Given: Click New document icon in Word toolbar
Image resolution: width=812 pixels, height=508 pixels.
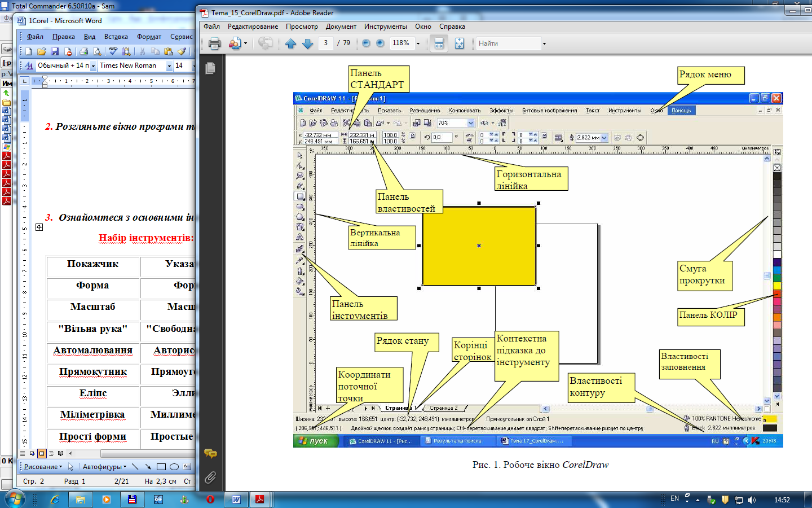Looking at the screenshot, I should coord(29,51).
